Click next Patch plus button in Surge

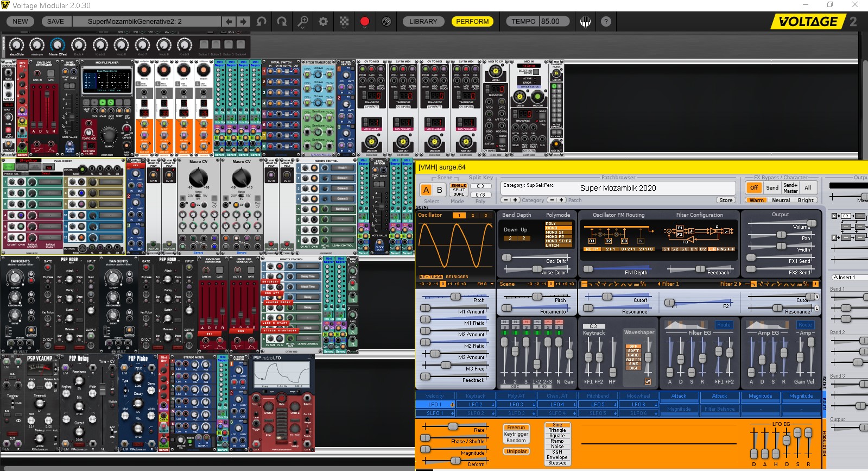click(561, 200)
